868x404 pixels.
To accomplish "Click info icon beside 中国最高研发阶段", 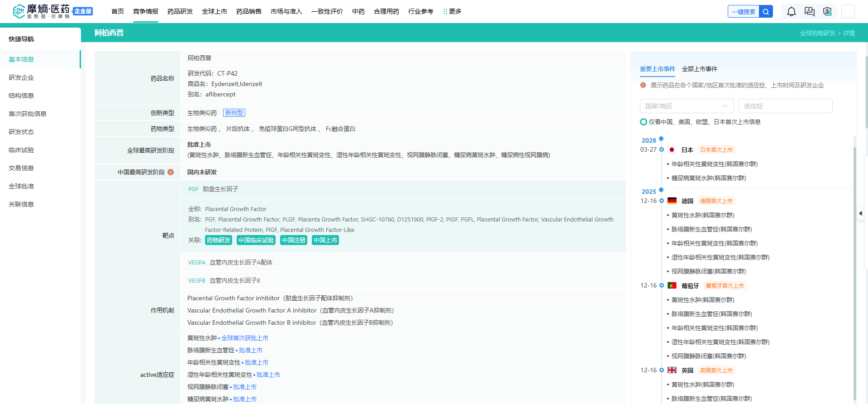I will [171, 172].
